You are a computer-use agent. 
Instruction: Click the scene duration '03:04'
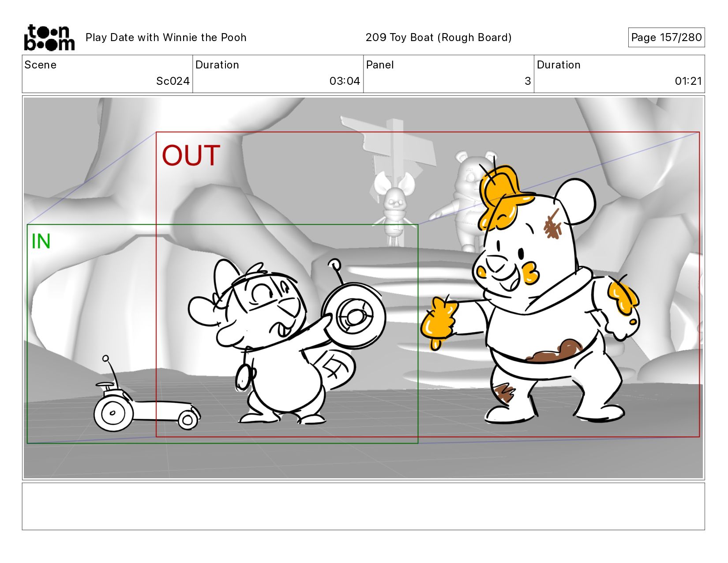(x=345, y=81)
